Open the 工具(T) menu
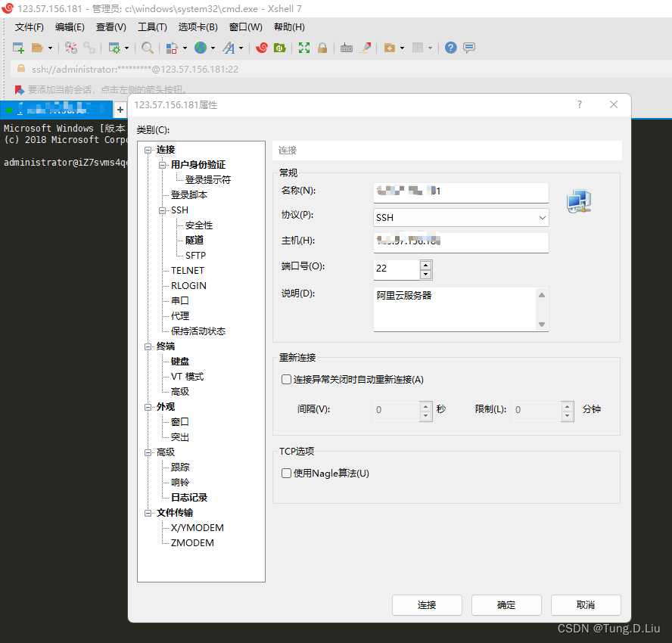 pos(152,27)
